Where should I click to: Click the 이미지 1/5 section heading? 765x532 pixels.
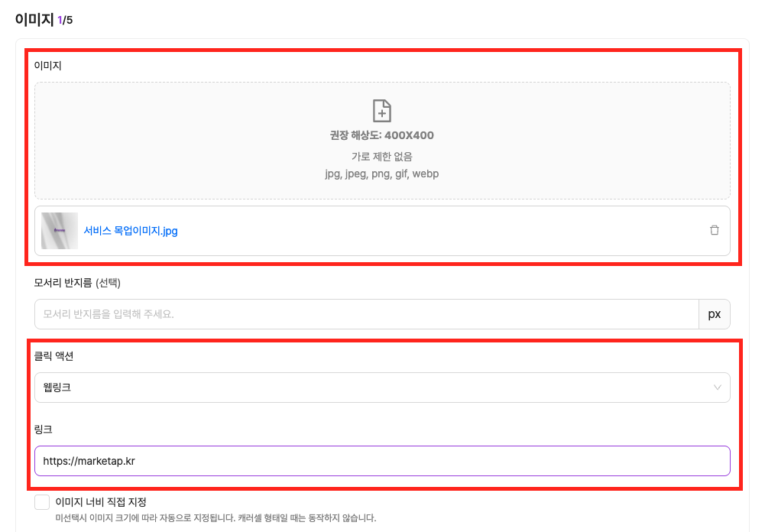44,19
